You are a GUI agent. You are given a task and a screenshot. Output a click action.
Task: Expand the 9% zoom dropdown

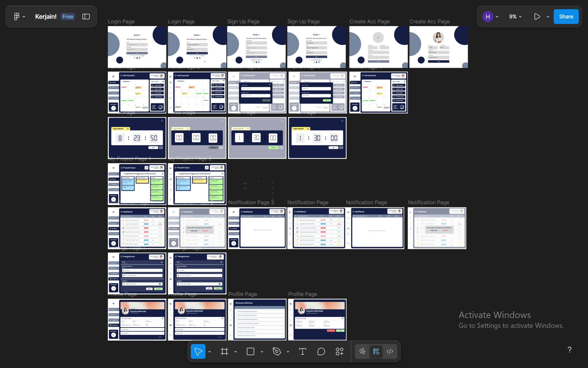point(515,17)
